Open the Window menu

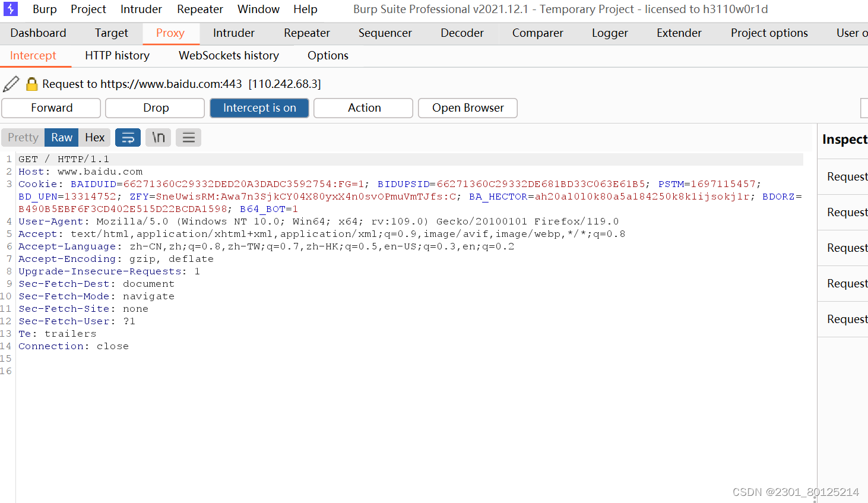(258, 9)
